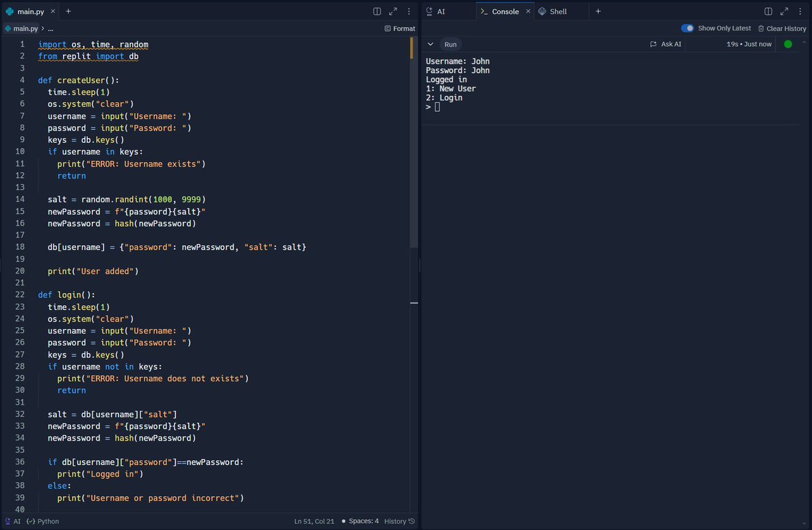812x530 pixels.
Task: Open the console pane's three-dot menu
Action: click(x=800, y=12)
